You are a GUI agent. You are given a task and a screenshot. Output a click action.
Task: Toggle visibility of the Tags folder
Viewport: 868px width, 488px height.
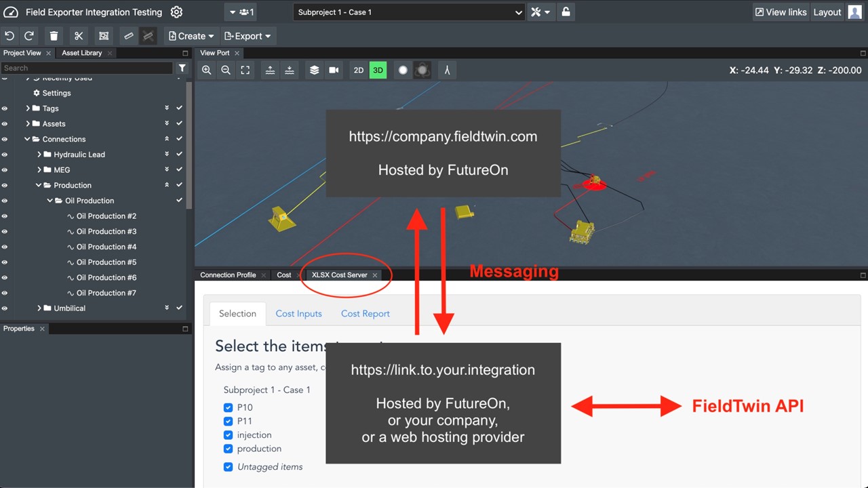pos(5,108)
